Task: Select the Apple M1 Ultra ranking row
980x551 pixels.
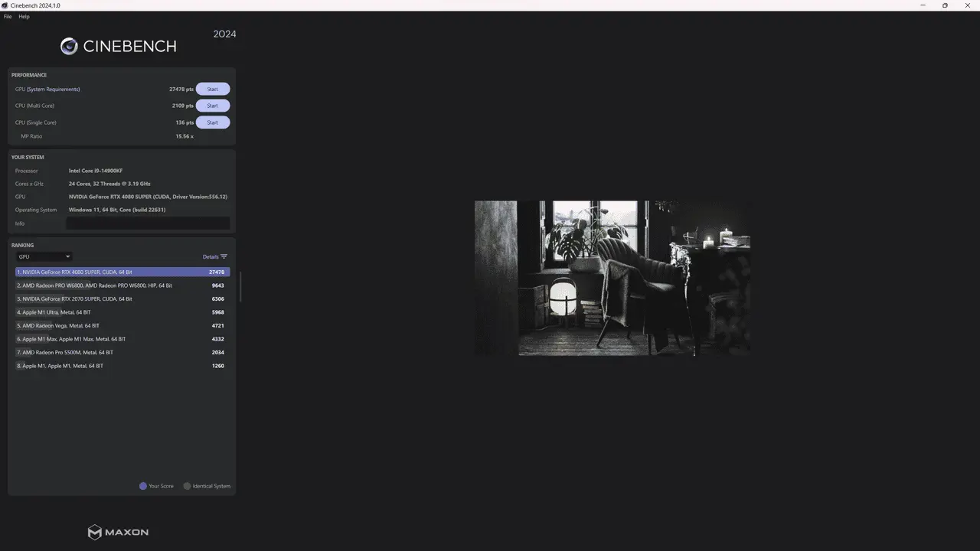Action: click(122, 312)
